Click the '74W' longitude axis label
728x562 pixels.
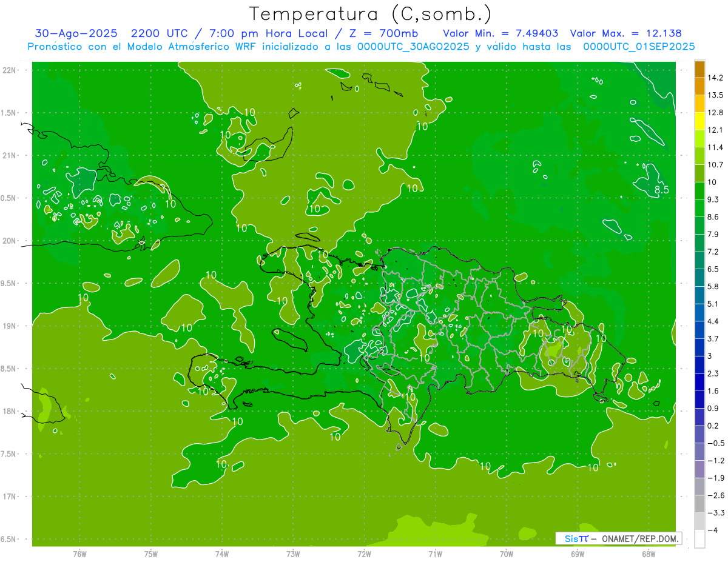[222, 554]
